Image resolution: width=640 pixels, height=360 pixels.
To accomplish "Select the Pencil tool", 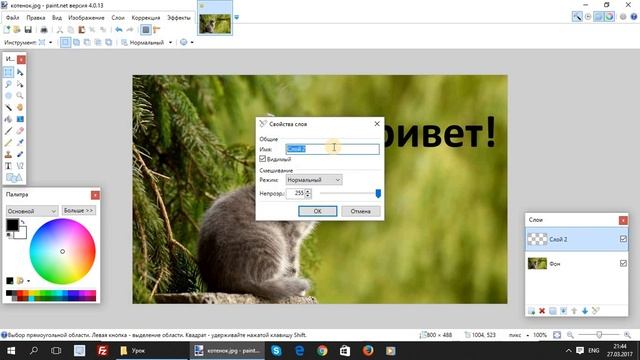I will click(8, 142).
